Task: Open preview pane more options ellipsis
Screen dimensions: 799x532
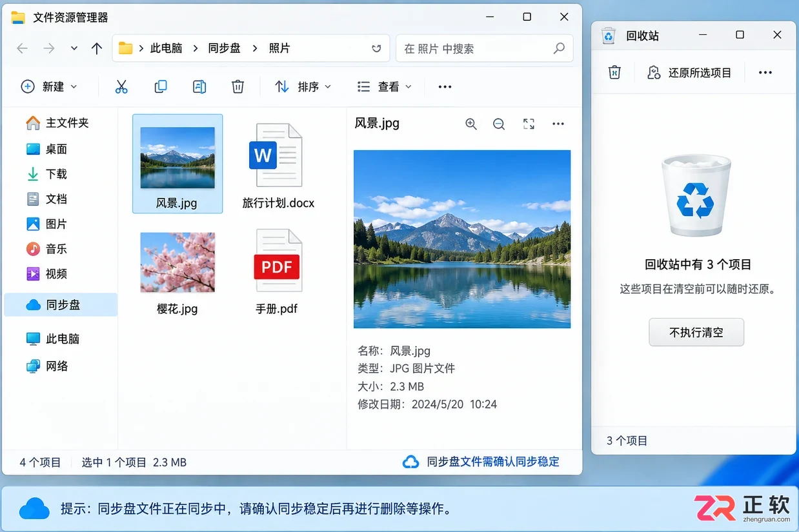Action: (558, 124)
